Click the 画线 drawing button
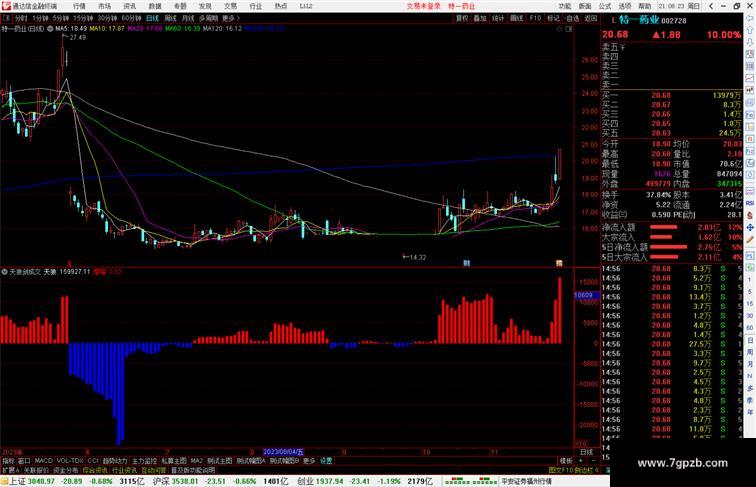756x487 pixels. pyautogui.click(x=516, y=18)
